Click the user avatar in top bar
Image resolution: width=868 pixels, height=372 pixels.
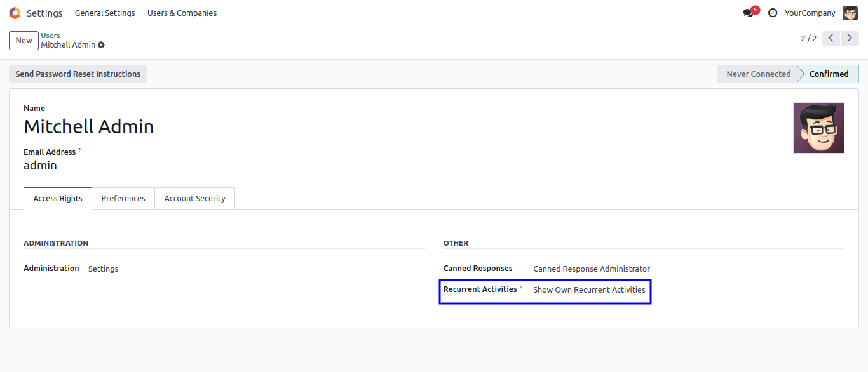point(850,13)
